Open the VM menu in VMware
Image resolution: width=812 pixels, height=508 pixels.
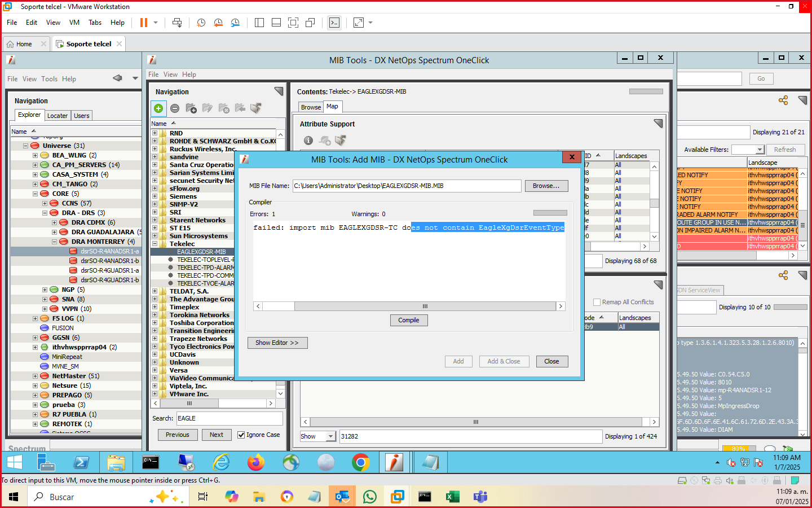pos(74,23)
